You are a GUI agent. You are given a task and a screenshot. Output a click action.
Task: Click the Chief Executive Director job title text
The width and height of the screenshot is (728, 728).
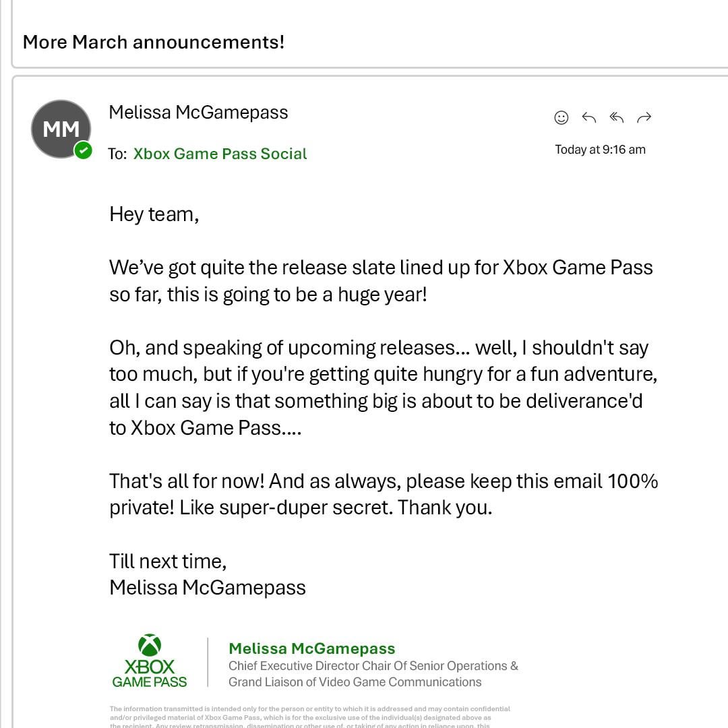coord(373,673)
